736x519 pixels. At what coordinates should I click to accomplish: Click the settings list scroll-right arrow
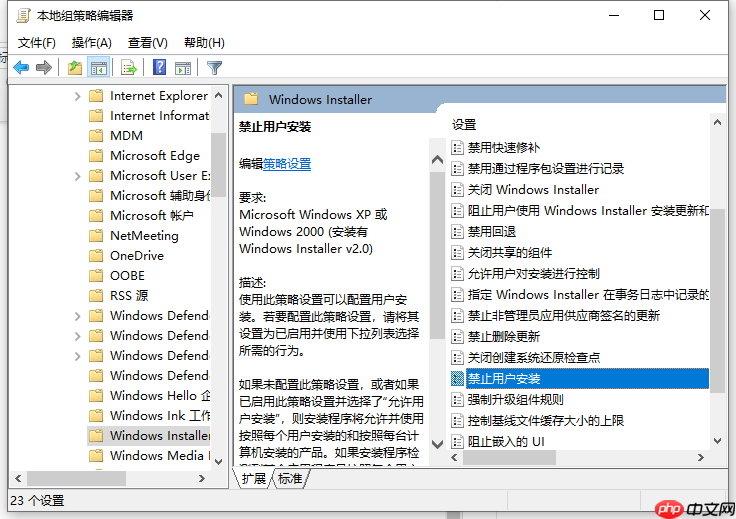700,458
